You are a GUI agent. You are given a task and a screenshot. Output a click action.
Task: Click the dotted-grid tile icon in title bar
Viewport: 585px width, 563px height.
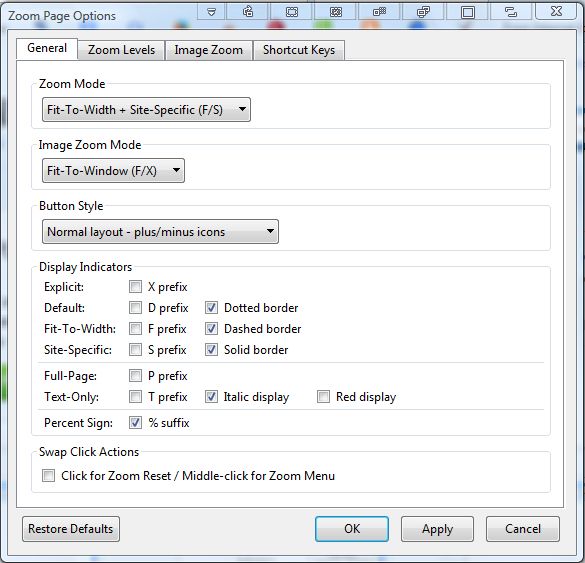pyautogui.click(x=379, y=12)
